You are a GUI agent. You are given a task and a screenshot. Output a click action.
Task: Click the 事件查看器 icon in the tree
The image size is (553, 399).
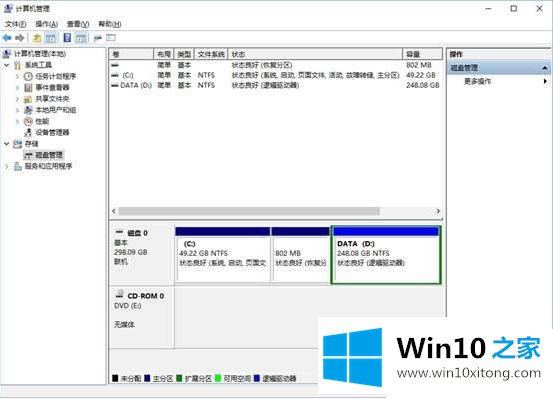[28, 87]
